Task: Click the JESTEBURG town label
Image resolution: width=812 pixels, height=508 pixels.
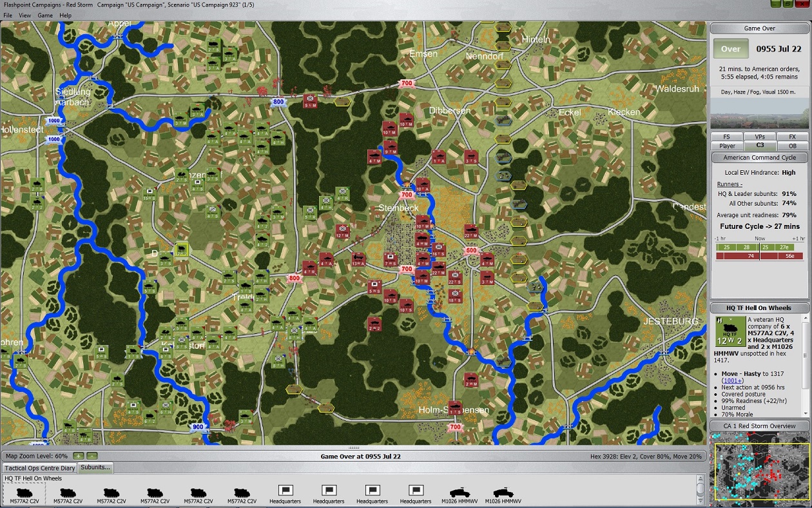Action: [671, 321]
